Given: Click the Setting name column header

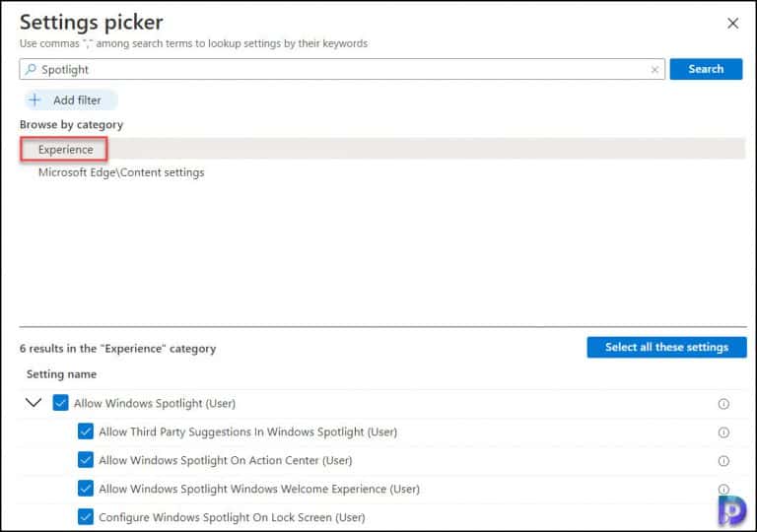Looking at the screenshot, I should pyautogui.click(x=61, y=374).
